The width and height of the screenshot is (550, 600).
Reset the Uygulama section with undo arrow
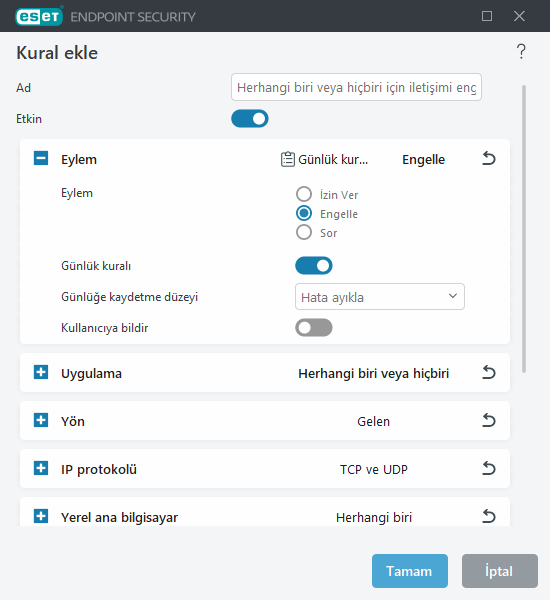(x=488, y=372)
